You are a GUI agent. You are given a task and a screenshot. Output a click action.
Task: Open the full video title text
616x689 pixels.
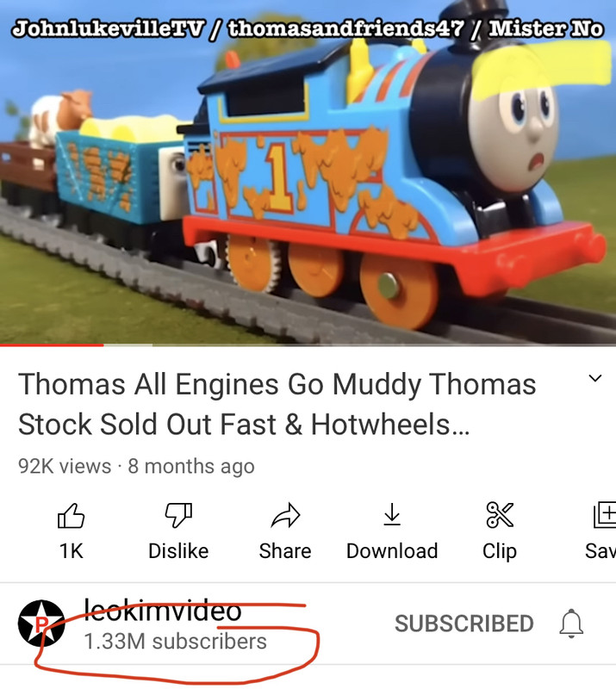[277, 404]
